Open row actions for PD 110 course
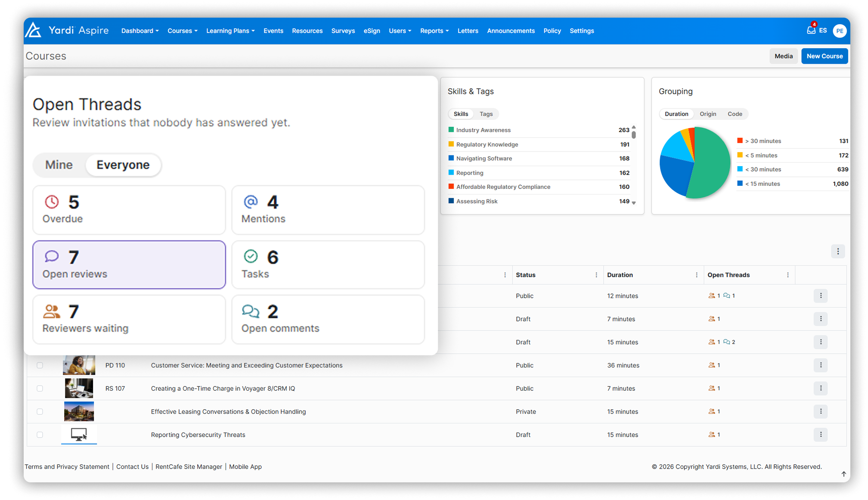Viewport: 868px width, 500px height. coord(821,365)
